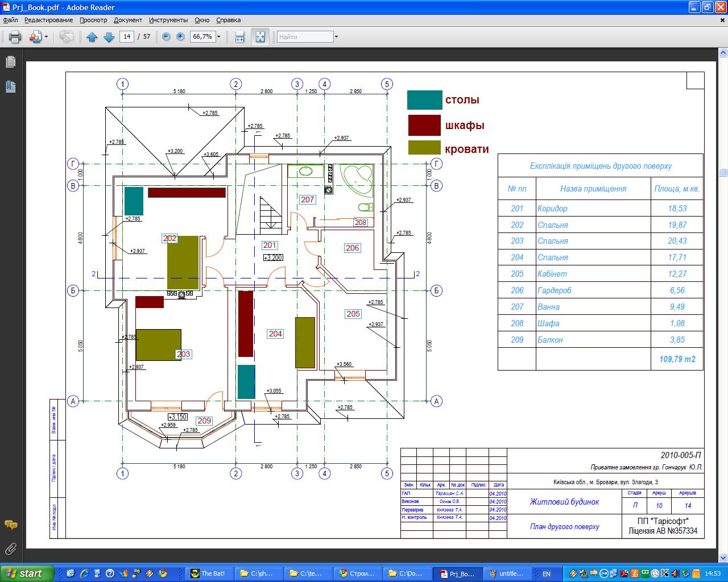Go to previous page with up arrow
This screenshot has height=582, width=728.
[92, 37]
